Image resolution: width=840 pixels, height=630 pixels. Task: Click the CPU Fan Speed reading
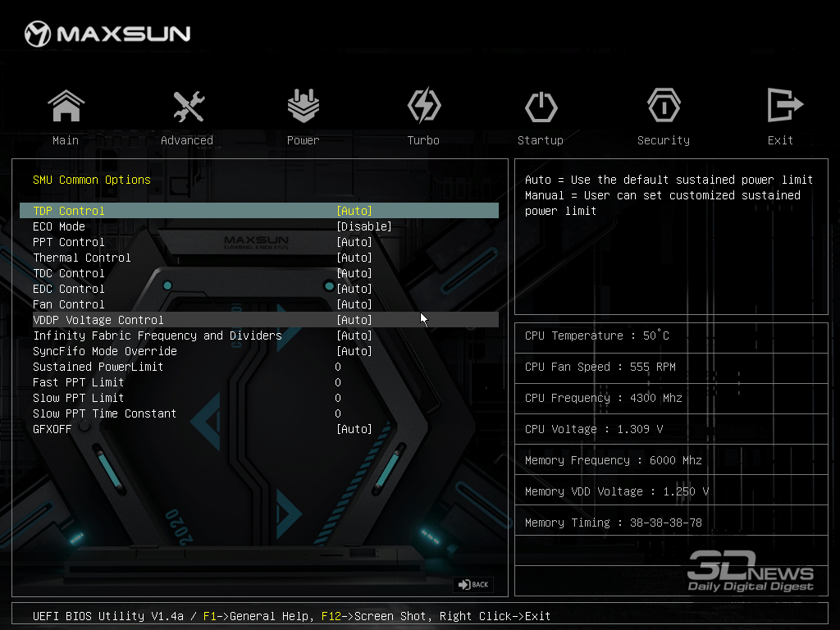(x=600, y=367)
